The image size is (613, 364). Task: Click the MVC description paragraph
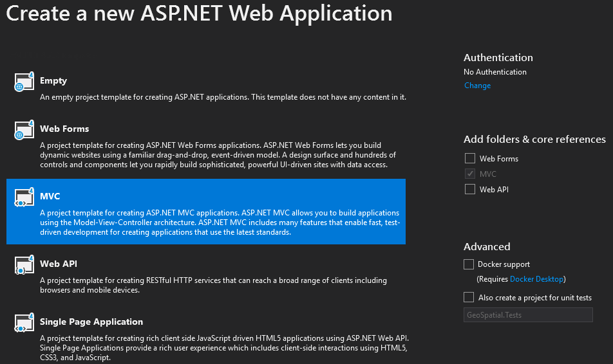click(220, 223)
